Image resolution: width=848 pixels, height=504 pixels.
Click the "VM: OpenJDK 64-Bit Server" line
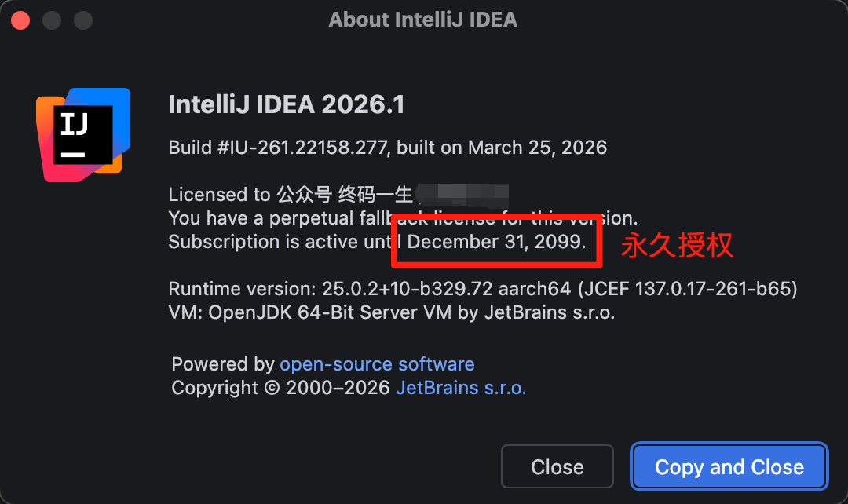tap(391, 312)
